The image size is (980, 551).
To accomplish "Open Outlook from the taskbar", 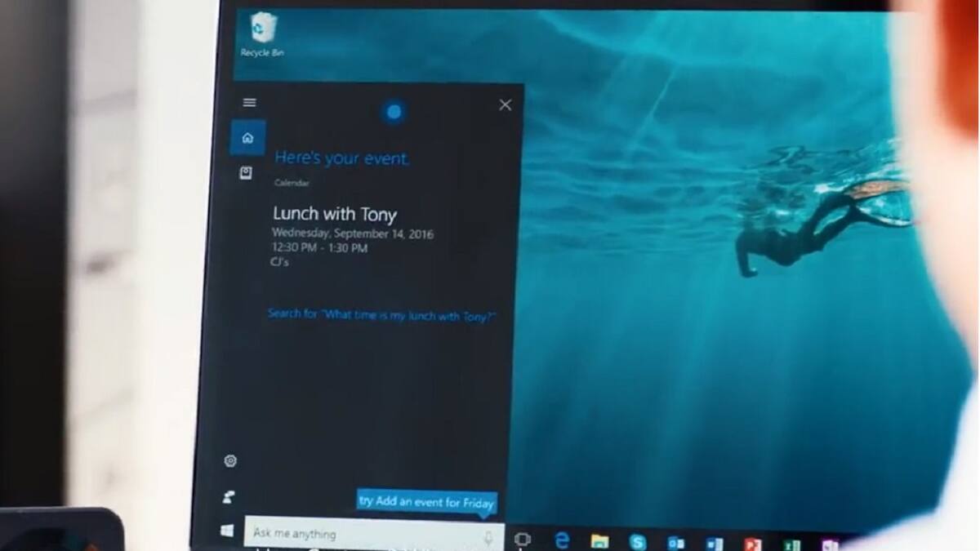I will (x=678, y=540).
